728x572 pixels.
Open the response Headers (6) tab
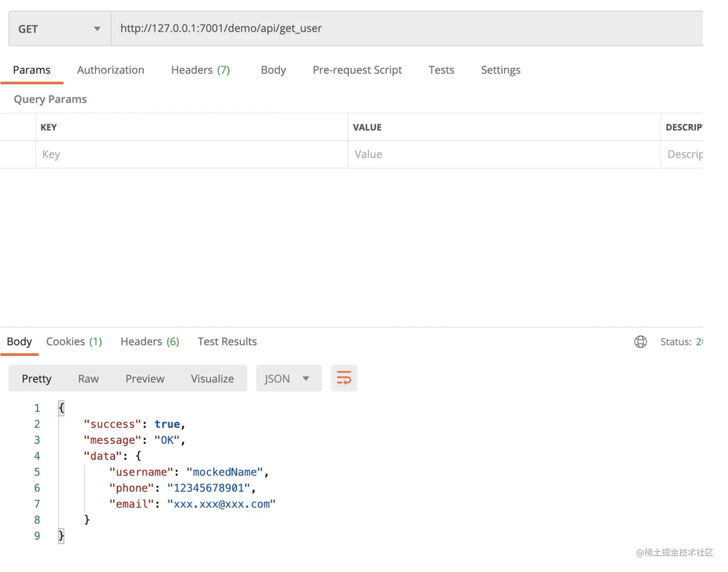coord(150,342)
